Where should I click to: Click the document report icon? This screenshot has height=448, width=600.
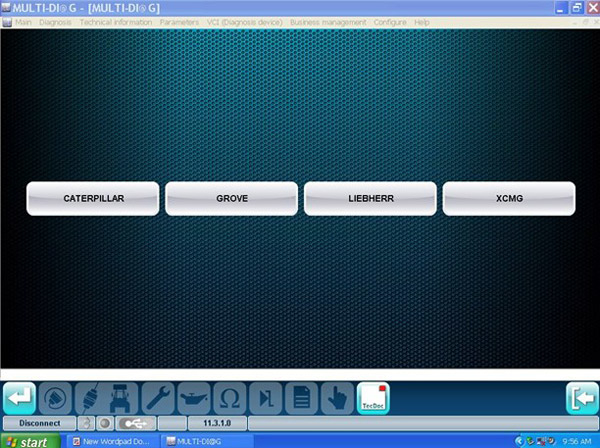pos(300,398)
